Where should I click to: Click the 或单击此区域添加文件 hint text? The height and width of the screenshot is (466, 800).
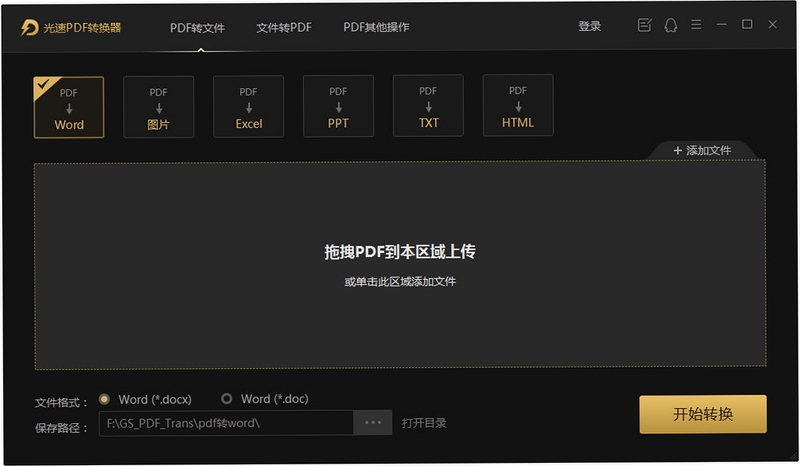[400, 281]
